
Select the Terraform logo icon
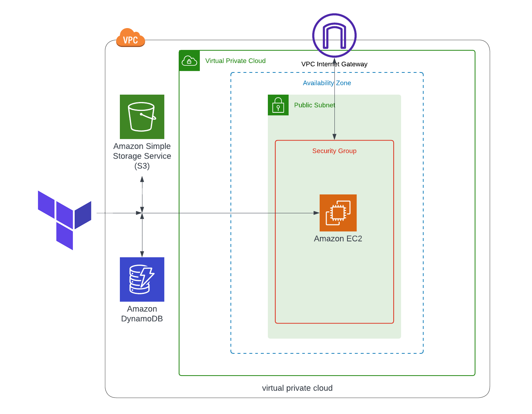(65, 220)
